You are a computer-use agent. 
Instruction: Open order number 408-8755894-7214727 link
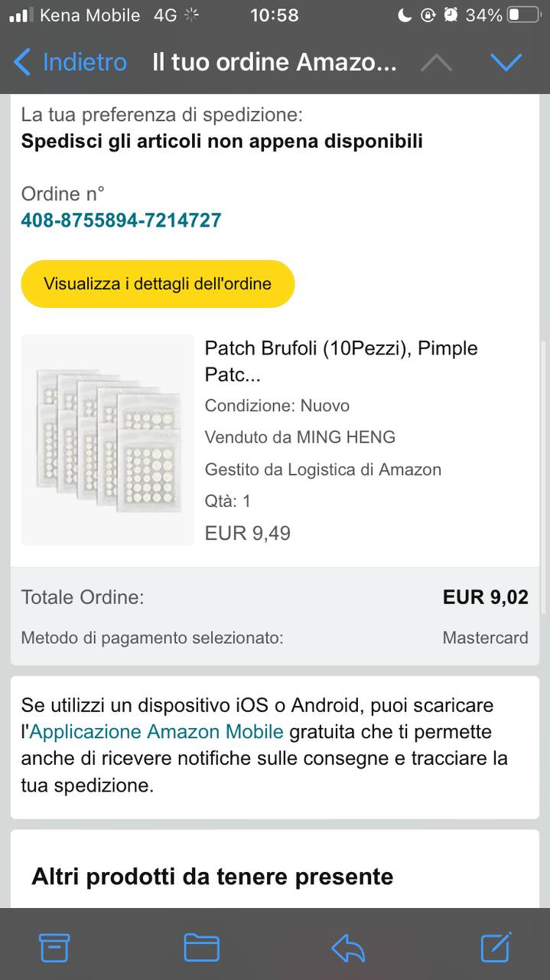[121, 220]
